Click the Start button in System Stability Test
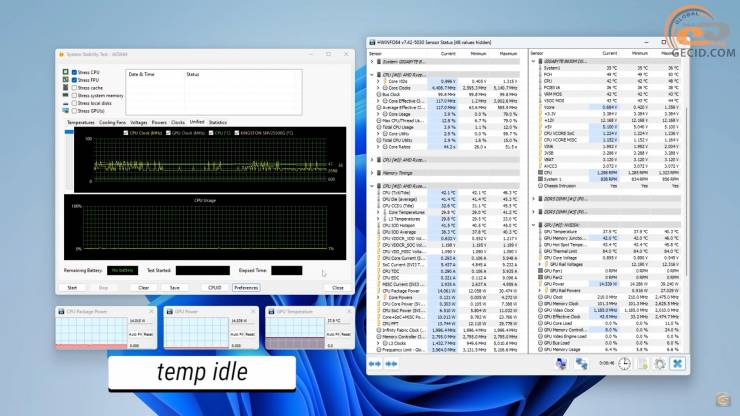The height and width of the screenshot is (416, 740). [x=72, y=288]
